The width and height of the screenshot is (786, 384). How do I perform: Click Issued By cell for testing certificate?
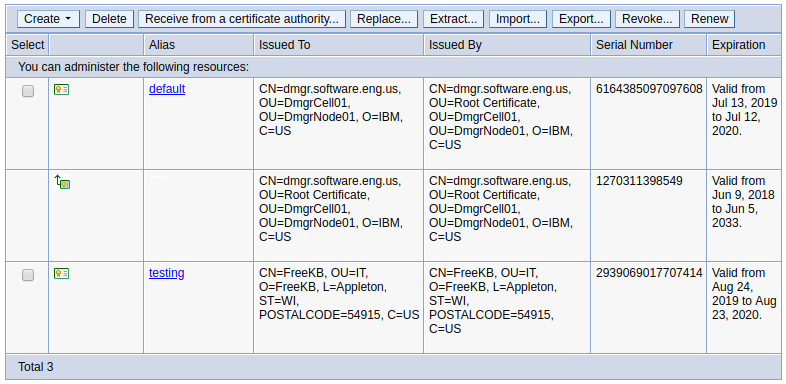point(507,307)
